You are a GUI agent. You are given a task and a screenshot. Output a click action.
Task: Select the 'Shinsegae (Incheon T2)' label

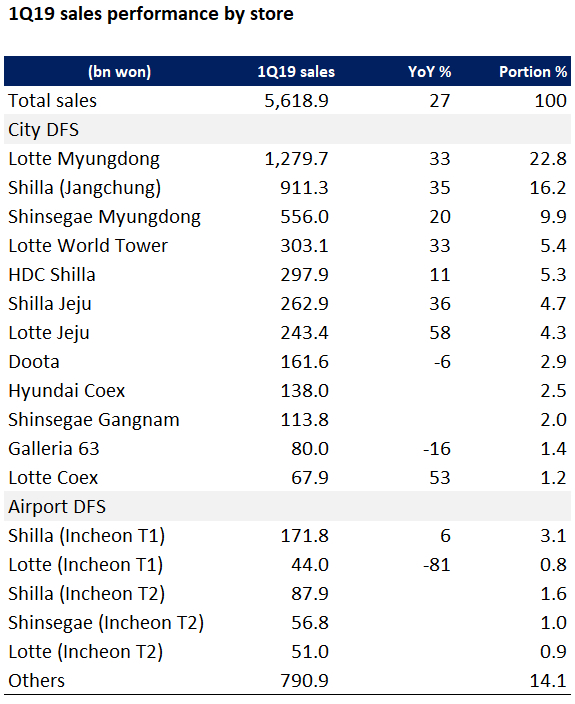pyautogui.click(x=106, y=623)
